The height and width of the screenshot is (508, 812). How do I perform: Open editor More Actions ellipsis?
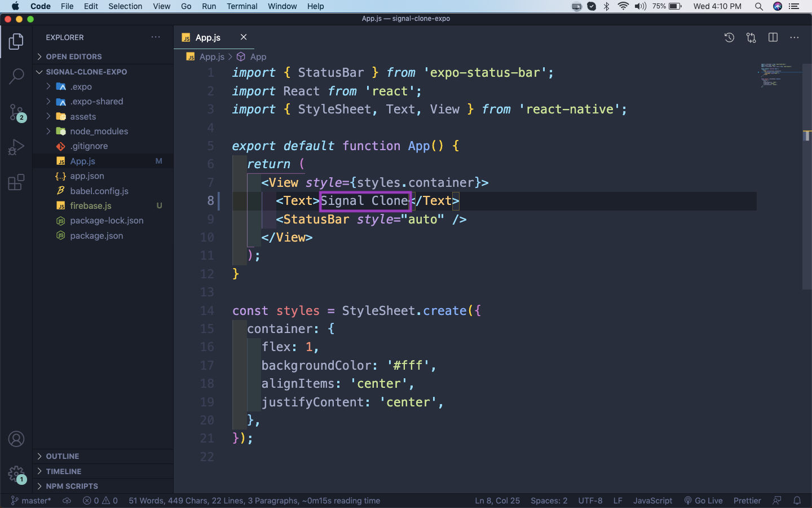click(795, 38)
